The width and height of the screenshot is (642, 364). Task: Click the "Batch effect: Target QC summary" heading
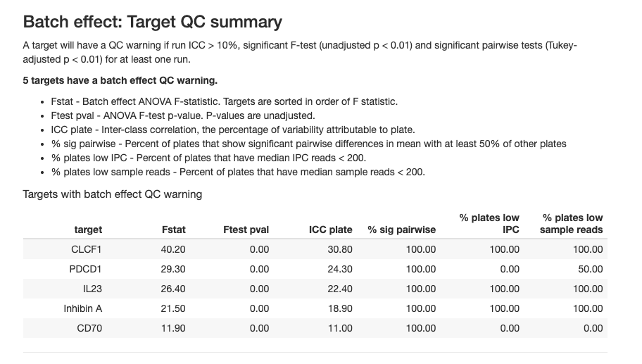(153, 22)
